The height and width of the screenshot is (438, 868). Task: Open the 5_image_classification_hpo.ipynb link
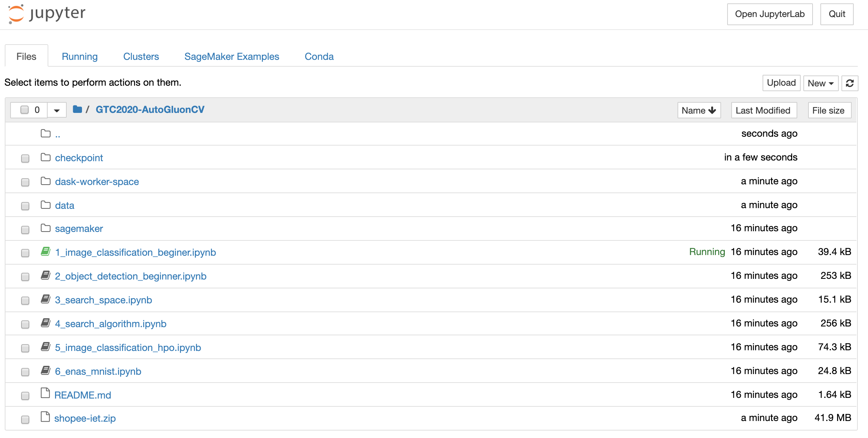pos(128,348)
